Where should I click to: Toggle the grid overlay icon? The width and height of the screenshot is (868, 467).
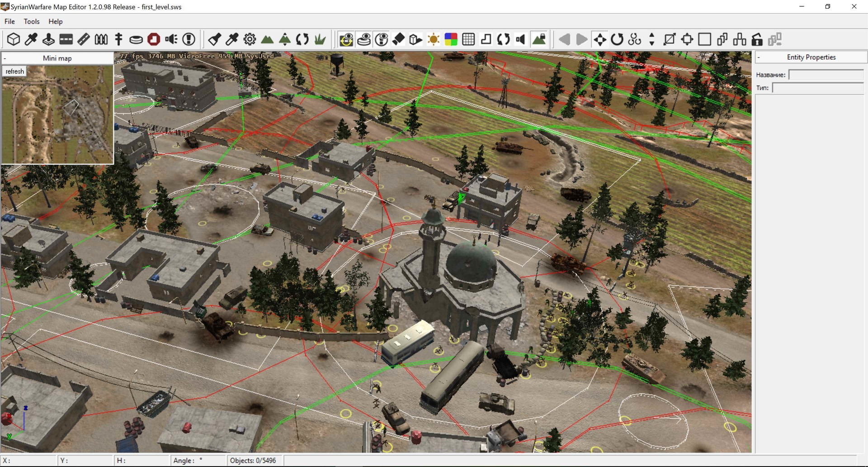coord(468,39)
